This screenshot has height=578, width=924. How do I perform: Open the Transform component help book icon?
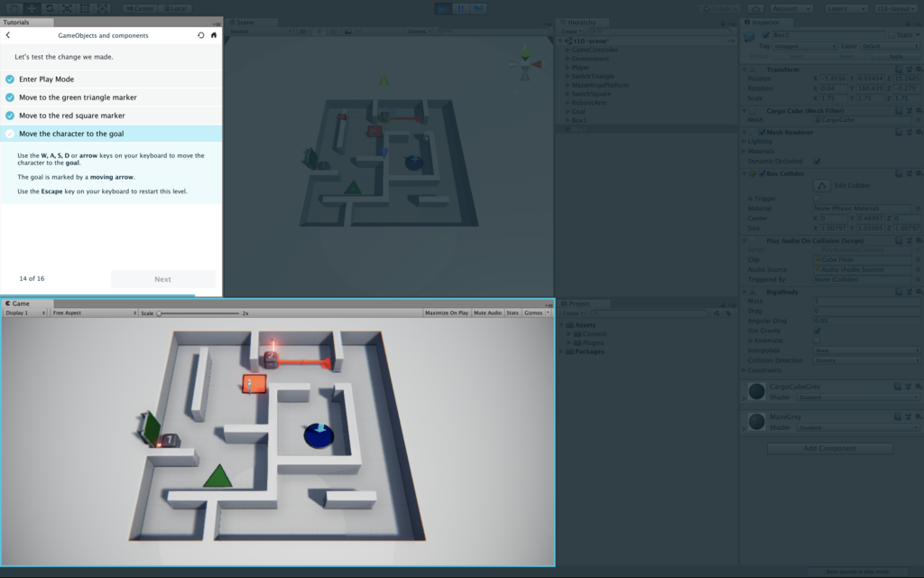tap(900, 69)
